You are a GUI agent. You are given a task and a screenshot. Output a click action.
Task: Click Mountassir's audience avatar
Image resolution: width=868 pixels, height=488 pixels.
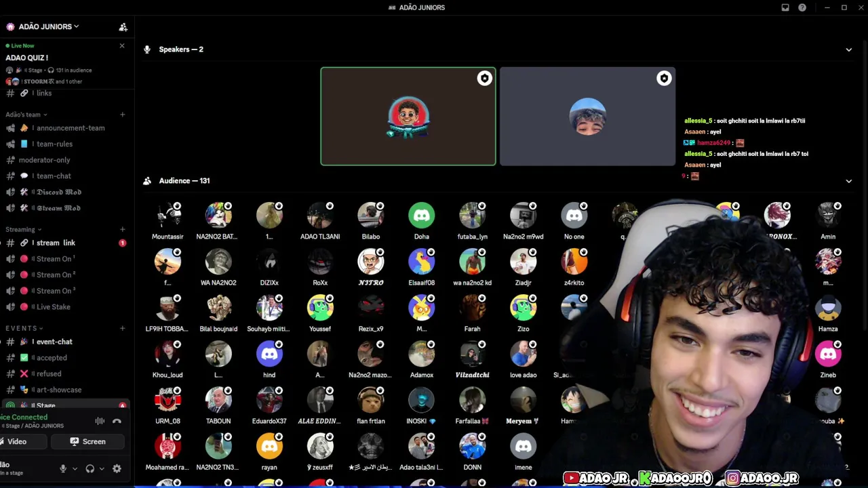pyautogui.click(x=167, y=216)
